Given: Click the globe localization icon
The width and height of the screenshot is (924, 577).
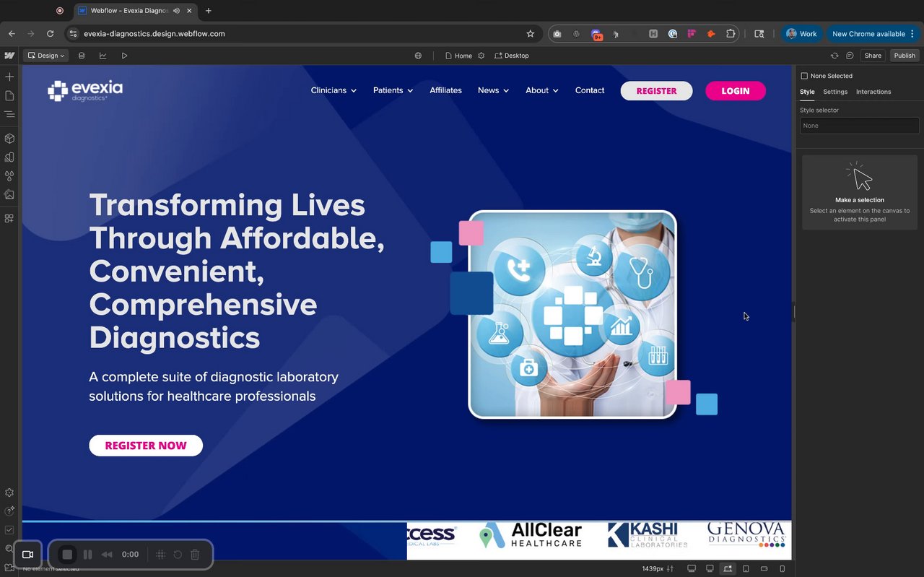Looking at the screenshot, I should tap(418, 56).
